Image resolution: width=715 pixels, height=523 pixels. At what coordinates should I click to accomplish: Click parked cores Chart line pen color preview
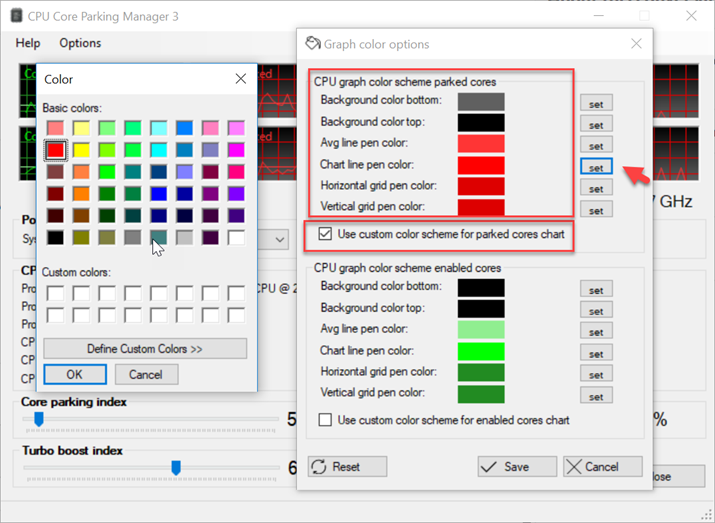[481, 165]
